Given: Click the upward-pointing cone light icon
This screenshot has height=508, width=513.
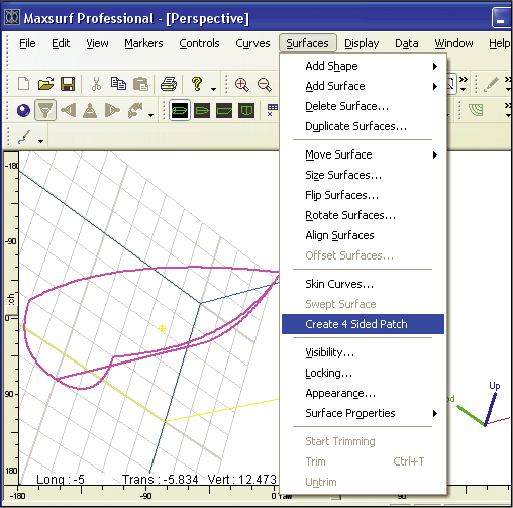Looking at the screenshot, I should point(90,110).
